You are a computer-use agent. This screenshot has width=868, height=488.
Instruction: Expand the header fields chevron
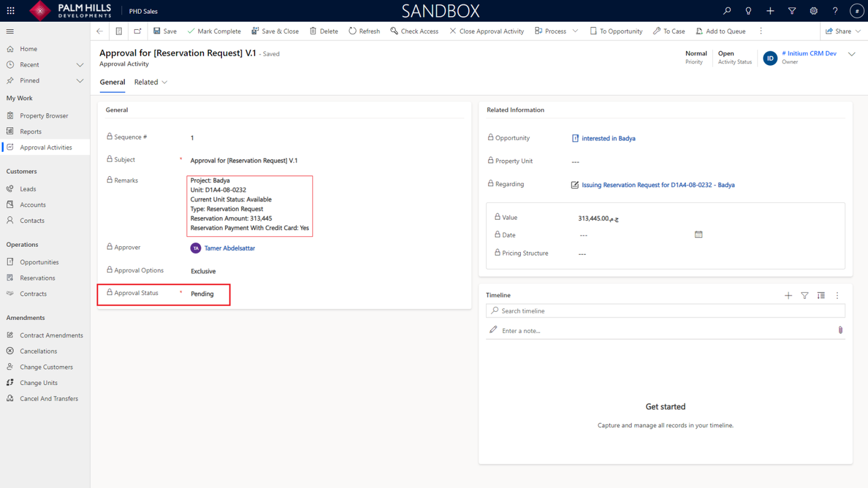pyautogui.click(x=852, y=55)
